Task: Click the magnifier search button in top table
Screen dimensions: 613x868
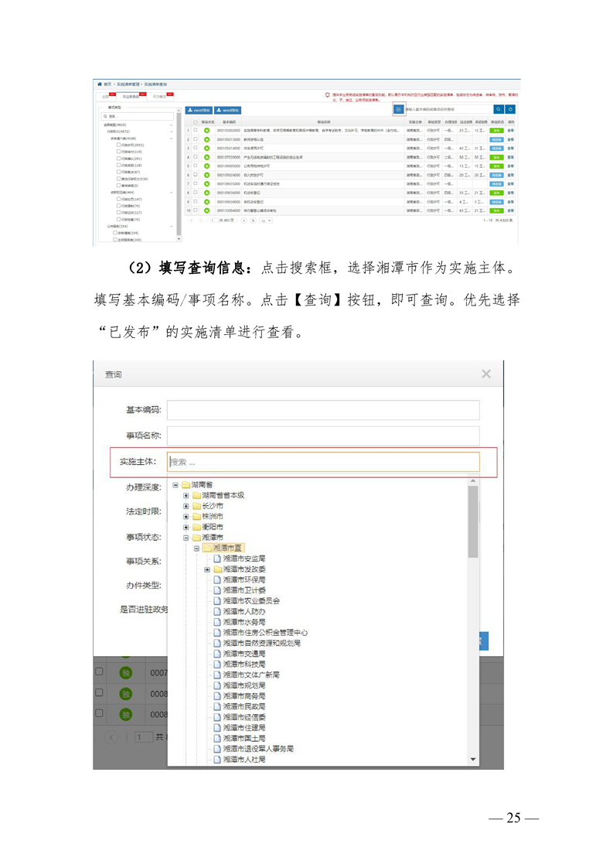Action: (499, 109)
